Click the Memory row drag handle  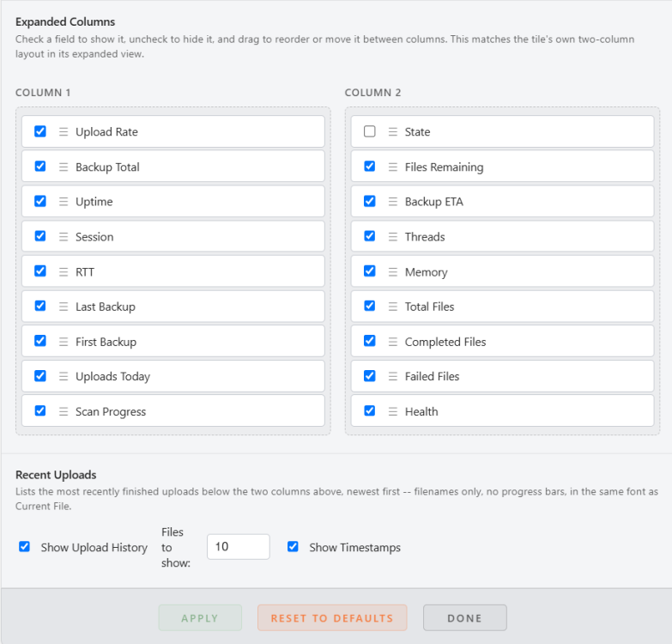pyautogui.click(x=392, y=272)
